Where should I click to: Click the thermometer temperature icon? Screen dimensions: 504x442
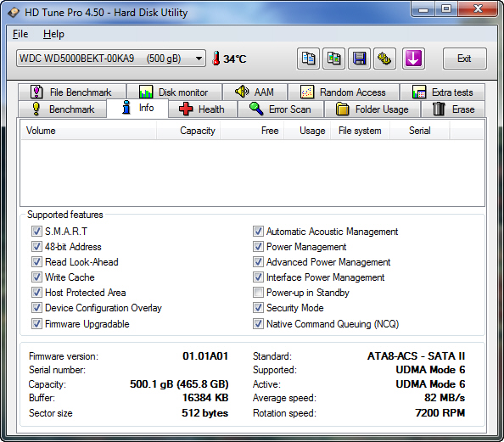tap(216, 59)
